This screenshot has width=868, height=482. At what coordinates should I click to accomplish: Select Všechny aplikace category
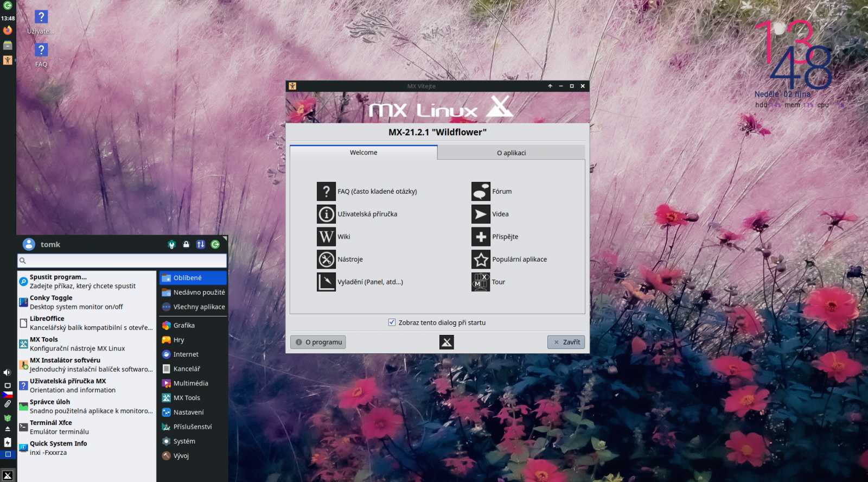pyautogui.click(x=193, y=307)
